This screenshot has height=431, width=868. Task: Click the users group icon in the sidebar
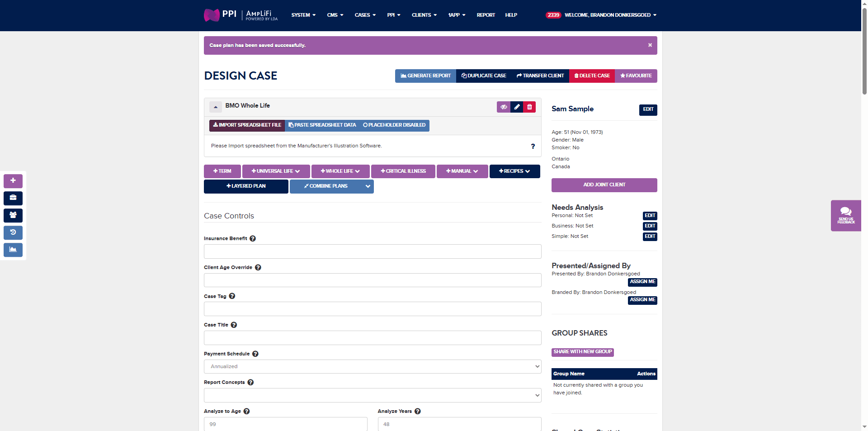[13, 215]
